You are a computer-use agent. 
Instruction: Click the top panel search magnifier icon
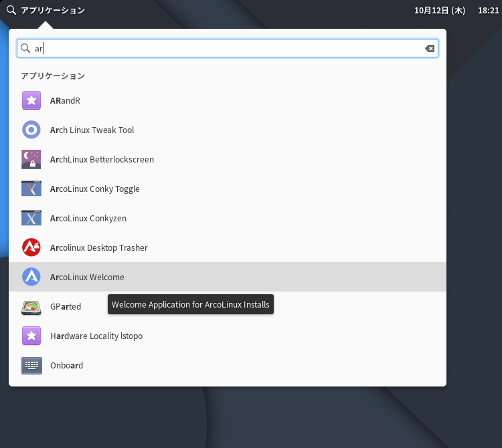(x=11, y=10)
